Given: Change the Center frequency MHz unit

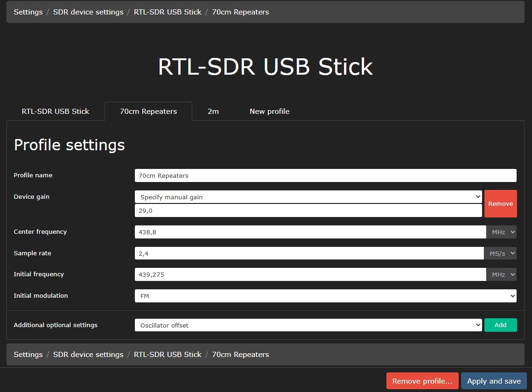Looking at the screenshot, I should (x=502, y=232).
